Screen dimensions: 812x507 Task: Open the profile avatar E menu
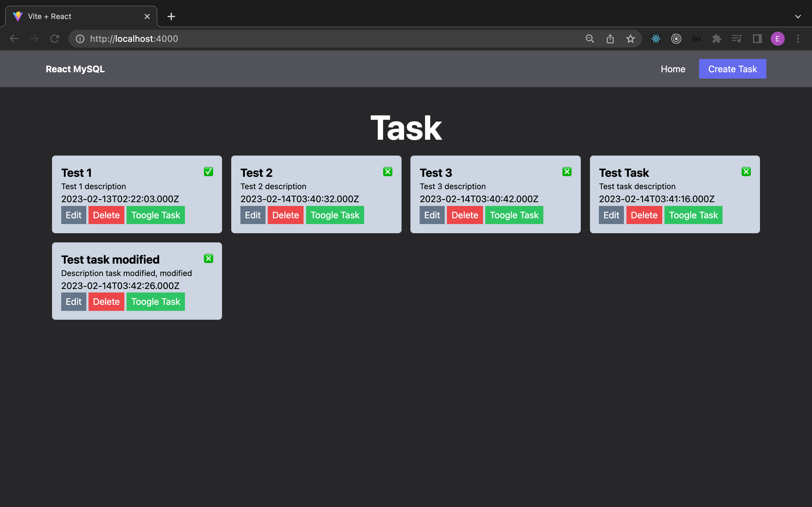coord(777,39)
